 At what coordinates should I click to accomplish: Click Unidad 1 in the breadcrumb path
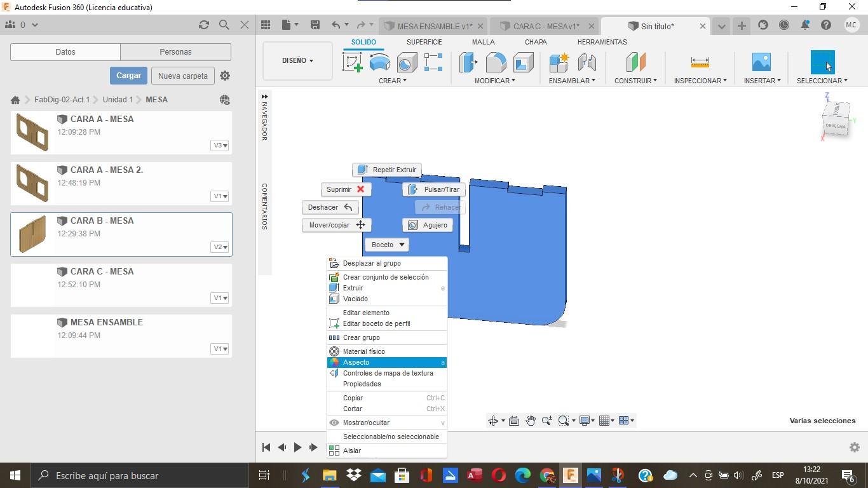click(118, 100)
